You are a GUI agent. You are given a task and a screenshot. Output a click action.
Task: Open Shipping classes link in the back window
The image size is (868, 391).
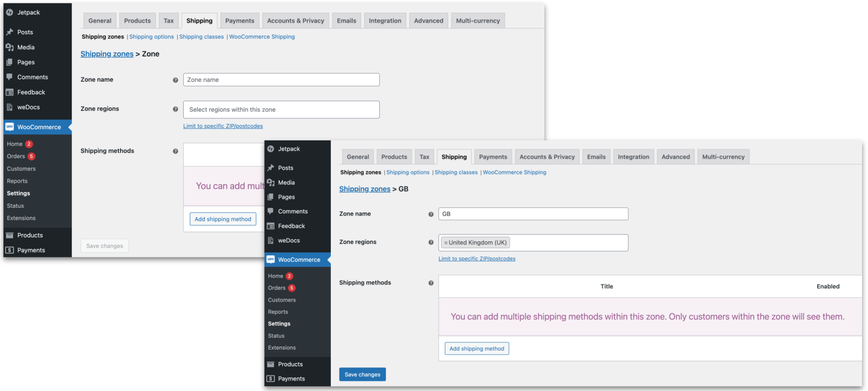201,37
